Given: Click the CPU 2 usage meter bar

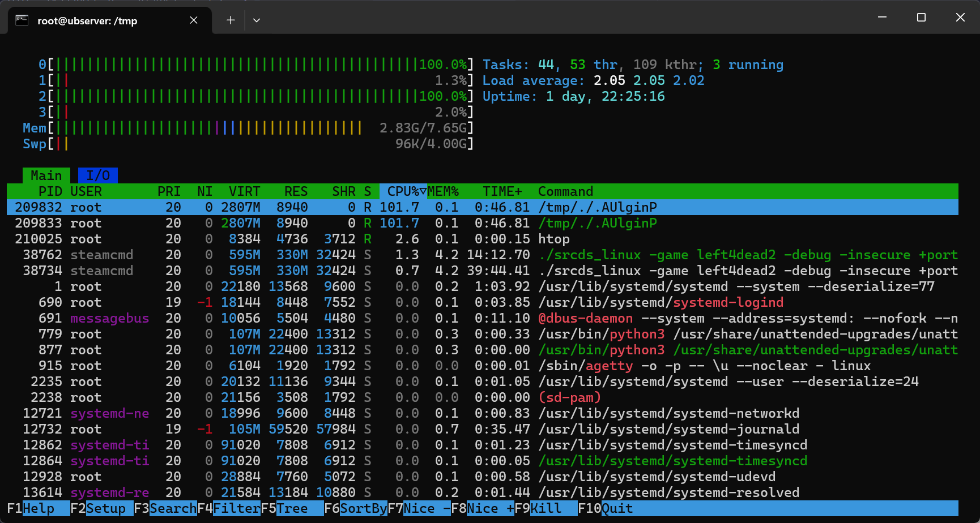Looking at the screenshot, I should [x=256, y=96].
